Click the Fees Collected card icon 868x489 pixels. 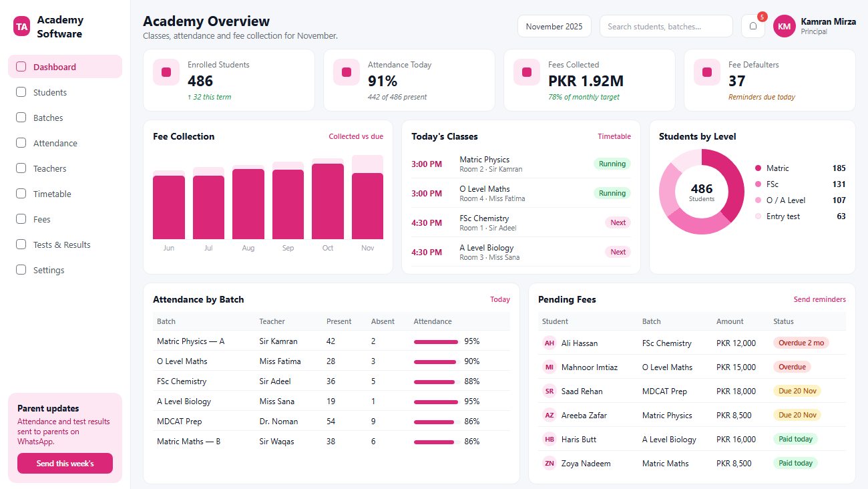pos(527,72)
